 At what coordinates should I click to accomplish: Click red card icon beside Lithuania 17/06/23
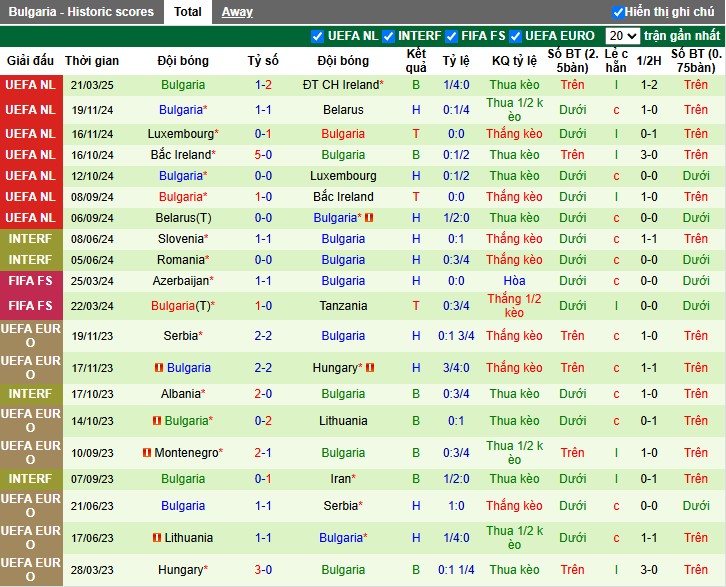point(157,537)
